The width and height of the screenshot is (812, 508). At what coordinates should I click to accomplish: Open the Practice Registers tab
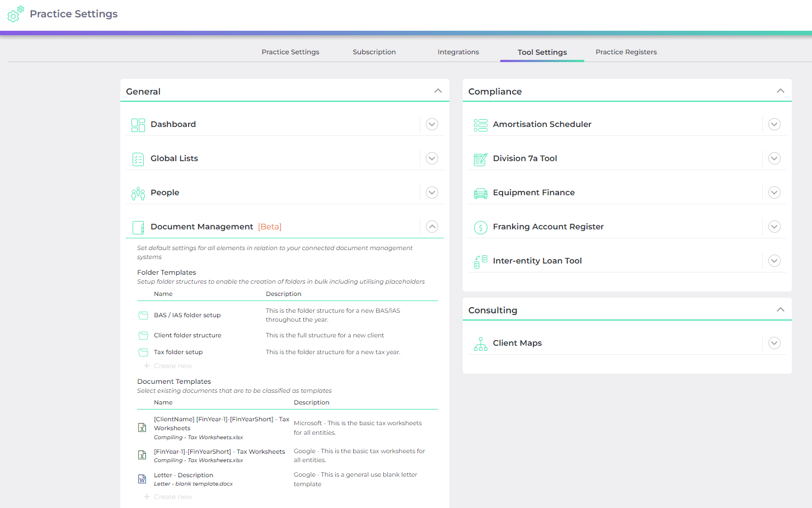tap(626, 51)
